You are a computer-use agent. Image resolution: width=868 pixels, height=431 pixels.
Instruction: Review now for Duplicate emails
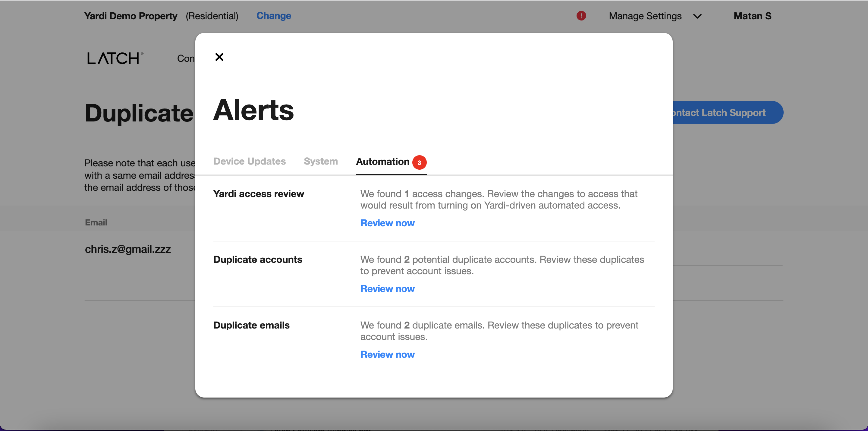[387, 354]
